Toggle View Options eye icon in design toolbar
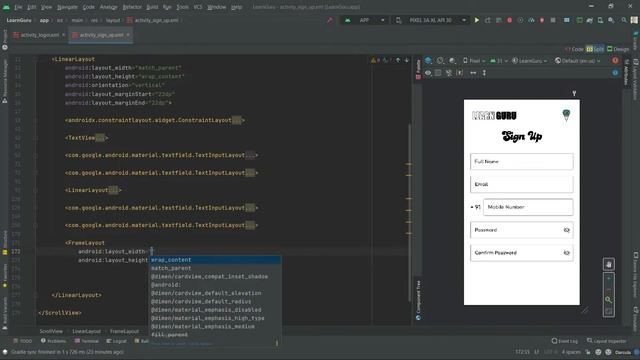Viewport: 640px width, 360px height. 428,73
